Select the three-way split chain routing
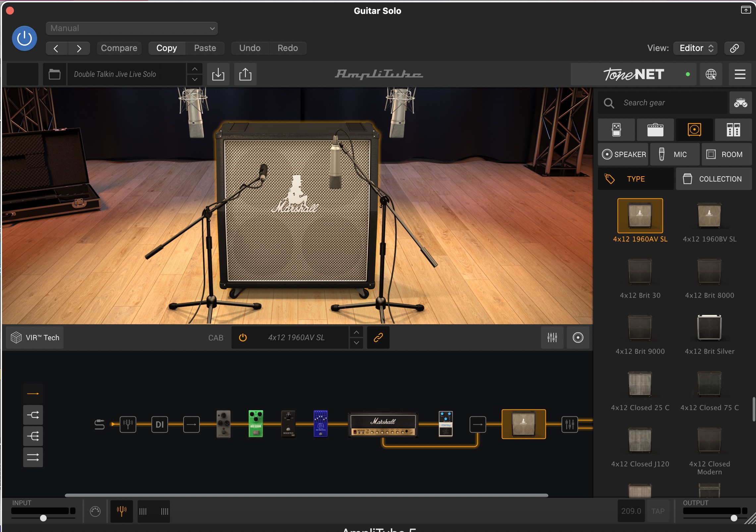Screen dimensions: 756x532 [33, 436]
